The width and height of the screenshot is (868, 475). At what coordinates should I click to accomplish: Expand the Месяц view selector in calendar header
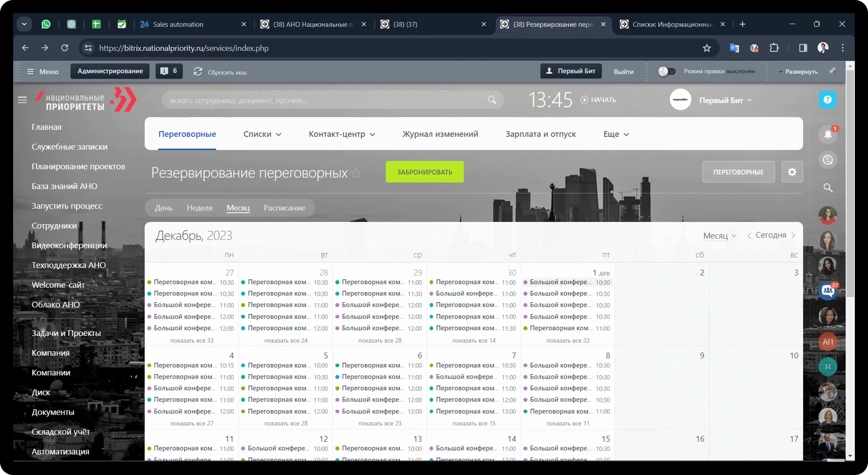(720, 236)
